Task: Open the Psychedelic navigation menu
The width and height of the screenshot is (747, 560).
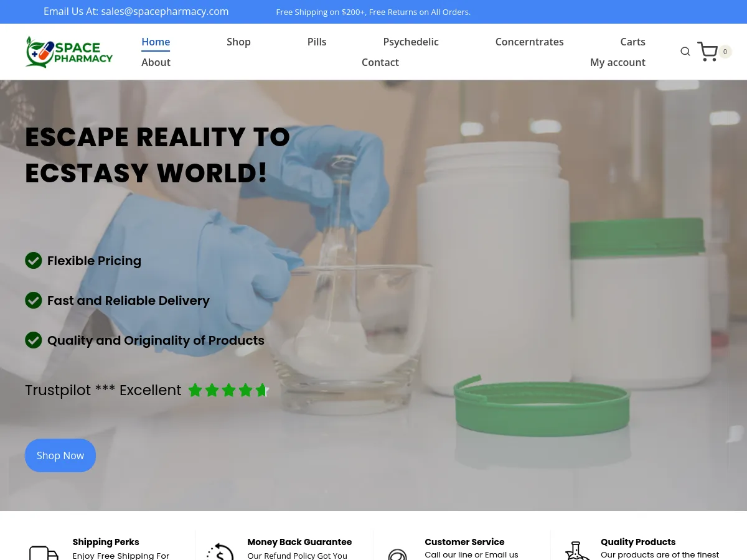Action: pyautogui.click(x=411, y=42)
